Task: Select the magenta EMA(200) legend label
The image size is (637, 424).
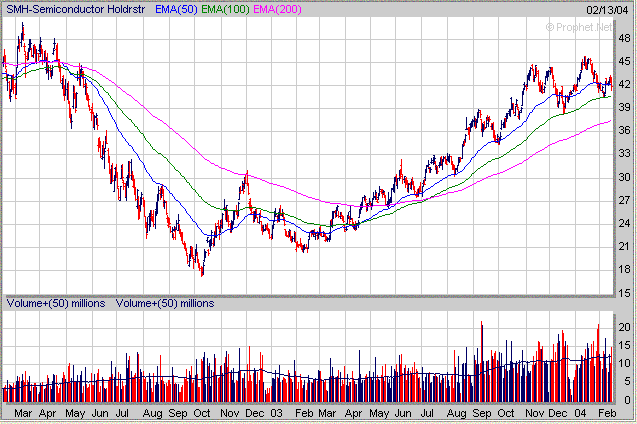Action: [x=277, y=9]
